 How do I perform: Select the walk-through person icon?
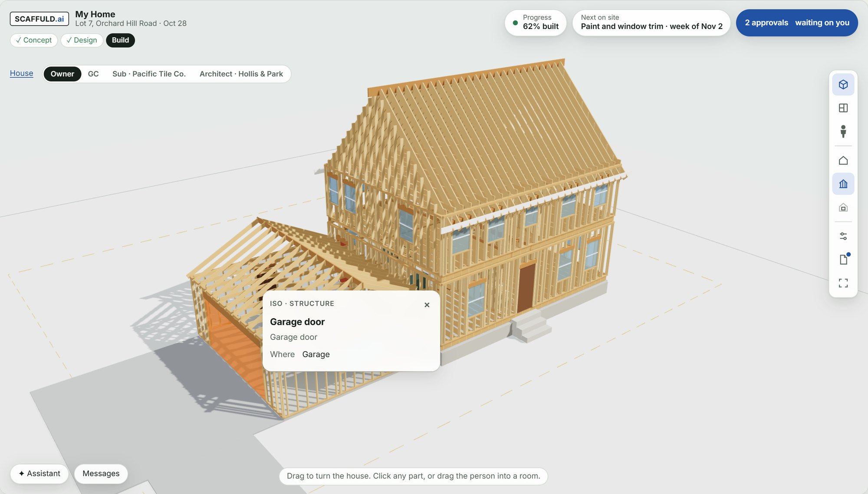tap(843, 131)
